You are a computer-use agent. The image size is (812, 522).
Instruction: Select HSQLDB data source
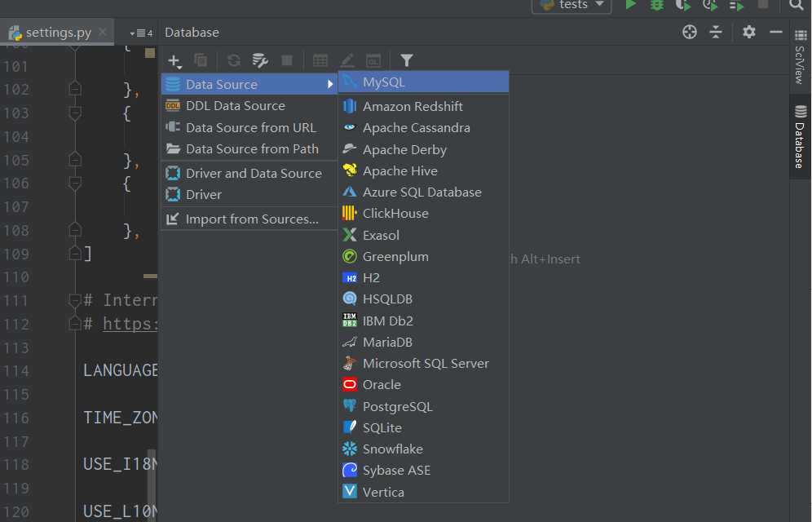pos(424,299)
